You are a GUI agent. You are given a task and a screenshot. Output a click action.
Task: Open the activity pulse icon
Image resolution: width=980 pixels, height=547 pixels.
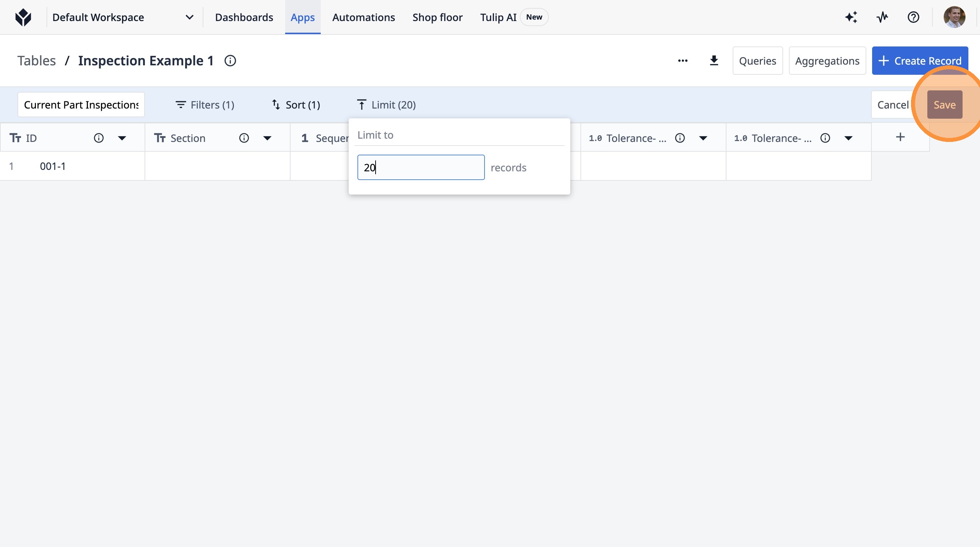click(882, 17)
